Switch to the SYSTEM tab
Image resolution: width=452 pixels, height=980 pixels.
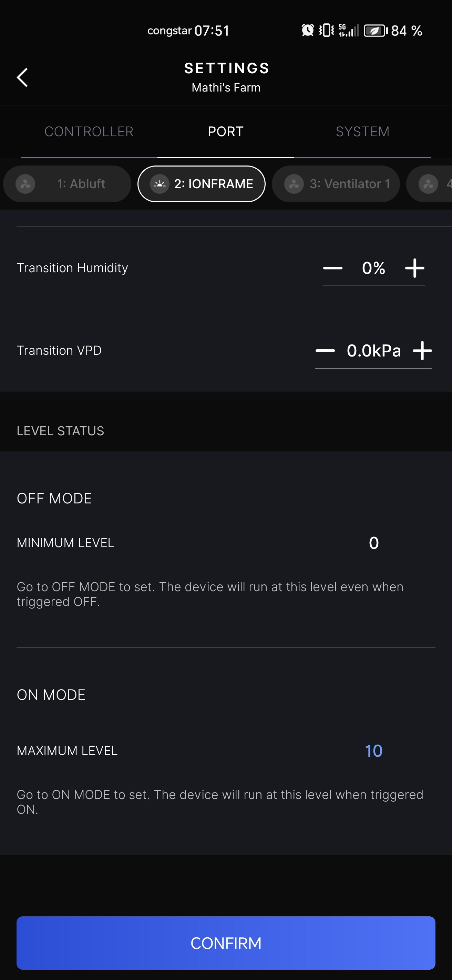pos(362,132)
